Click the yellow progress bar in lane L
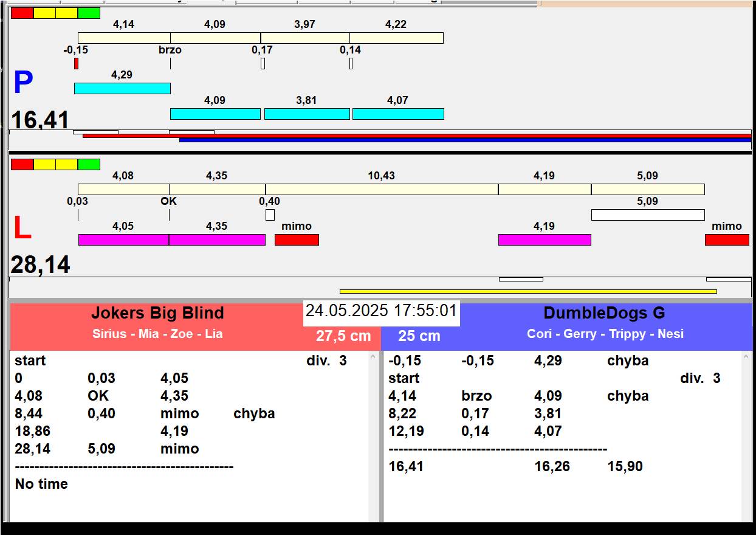Image resolution: width=756 pixels, height=535 pixels. (528, 291)
